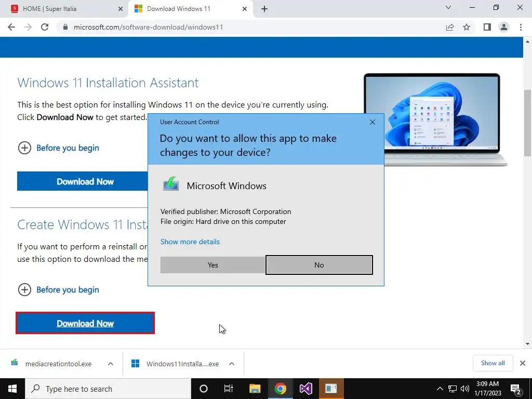
Task: Open notification center icon
Action: pos(515,389)
